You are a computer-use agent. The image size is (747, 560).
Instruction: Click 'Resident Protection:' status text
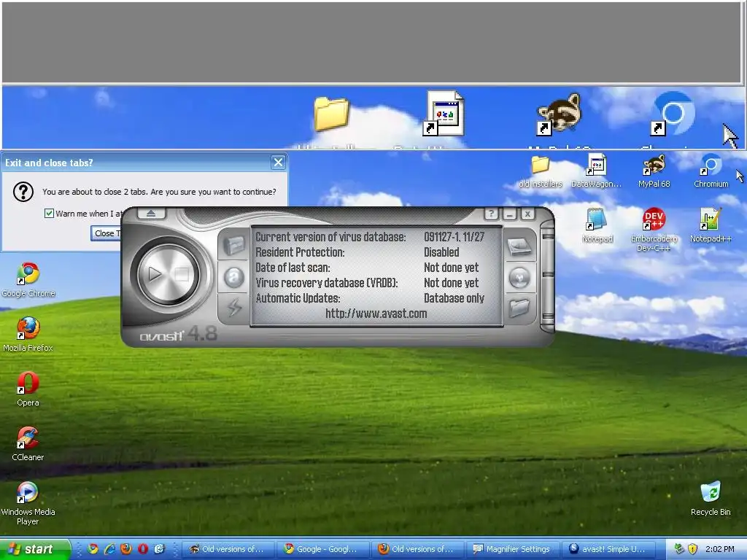(x=300, y=252)
